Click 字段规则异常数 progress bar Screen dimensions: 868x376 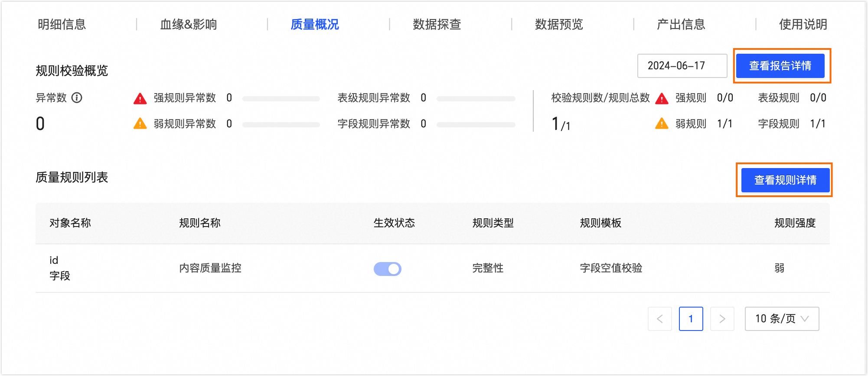pos(476,125)
